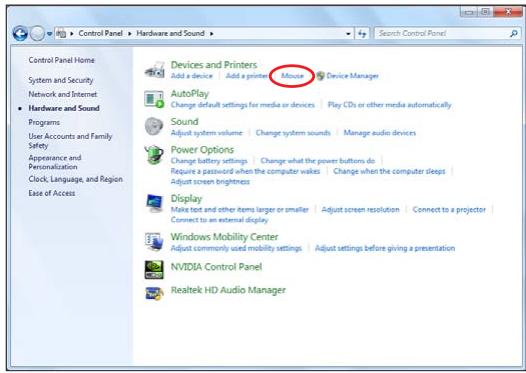526x373 pixels.
Task: Open Programs category in sidebar
Action: (x=44, y=122)
